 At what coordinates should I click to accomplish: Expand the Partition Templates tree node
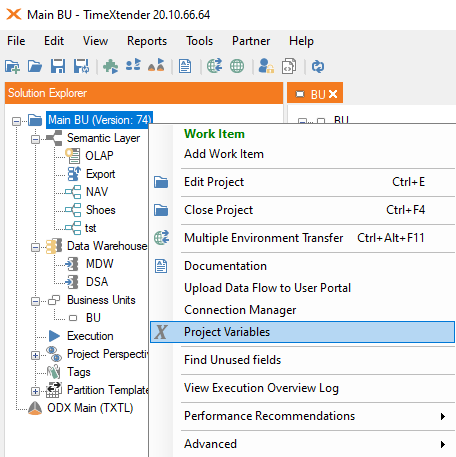[35, 391]
